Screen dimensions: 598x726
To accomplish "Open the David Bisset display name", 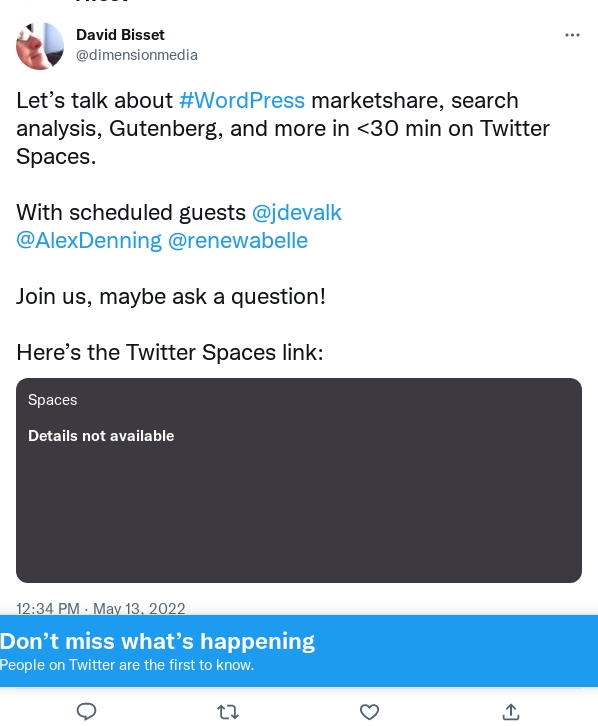I will click(120, 35).
